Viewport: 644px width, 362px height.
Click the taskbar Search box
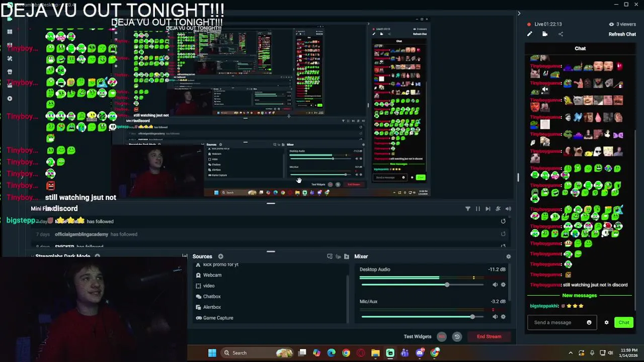(257, 353)
